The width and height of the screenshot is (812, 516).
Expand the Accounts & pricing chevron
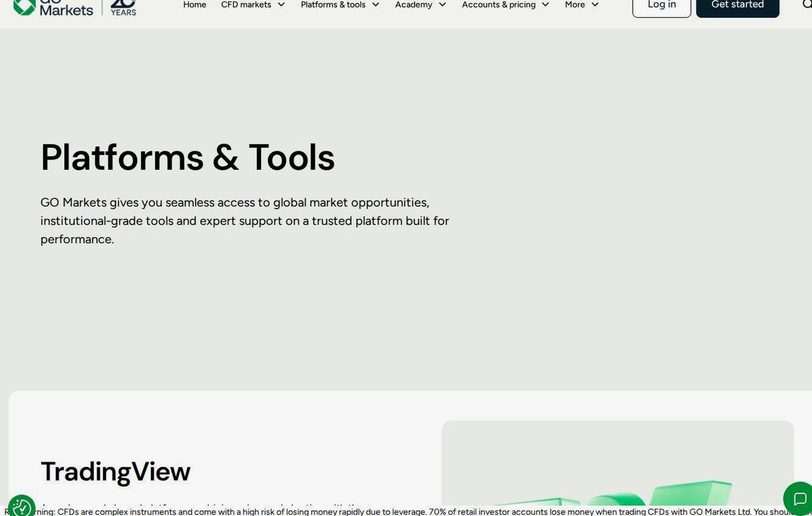pos(545,5)
